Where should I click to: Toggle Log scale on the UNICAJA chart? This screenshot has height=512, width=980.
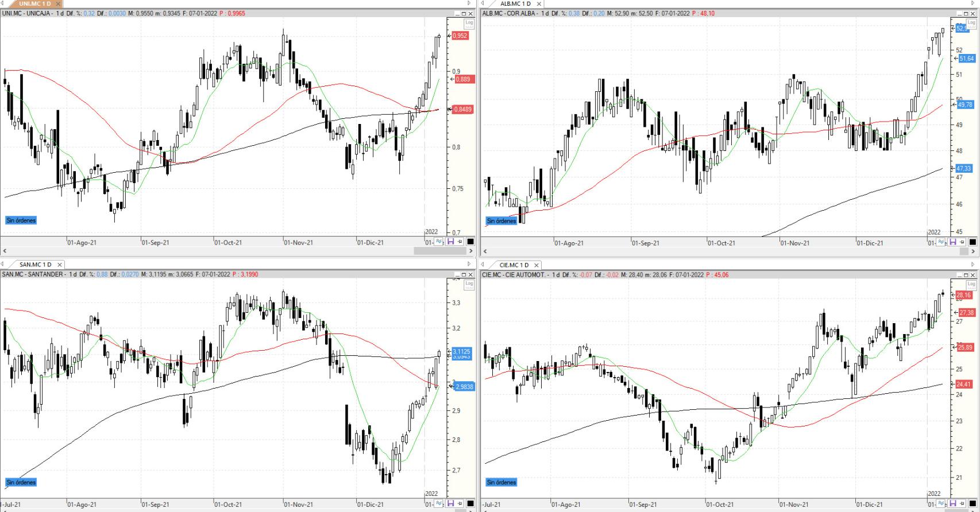pyautogui.click(x=469, y=23)
